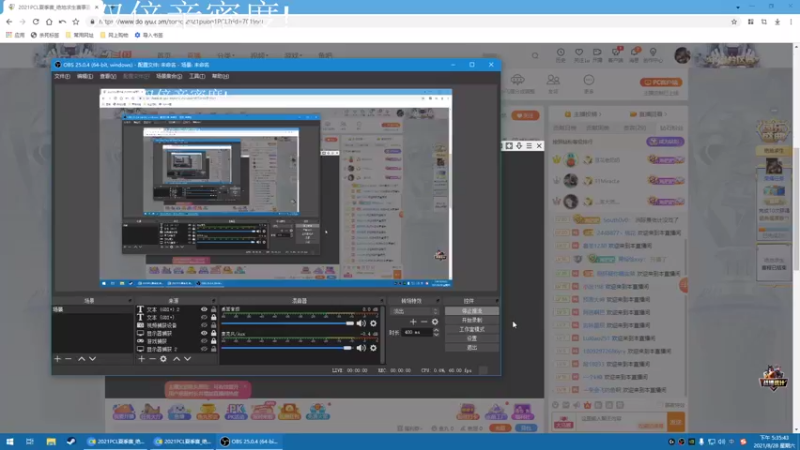Bookmark page with star in address bar

tap(734, 21)
